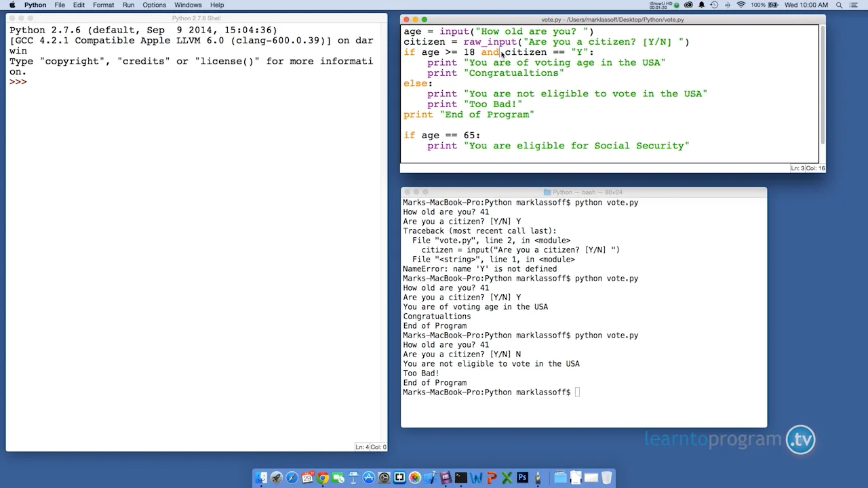Click the clock showing Wed 10:00 AM
Viewport: 868px width, 488px height.
(x=806, y=5)
